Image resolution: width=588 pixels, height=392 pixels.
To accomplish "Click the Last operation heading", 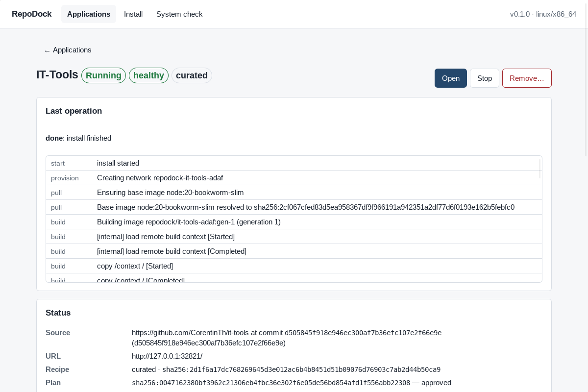I will pyautogui.click(x=73, y=111).
